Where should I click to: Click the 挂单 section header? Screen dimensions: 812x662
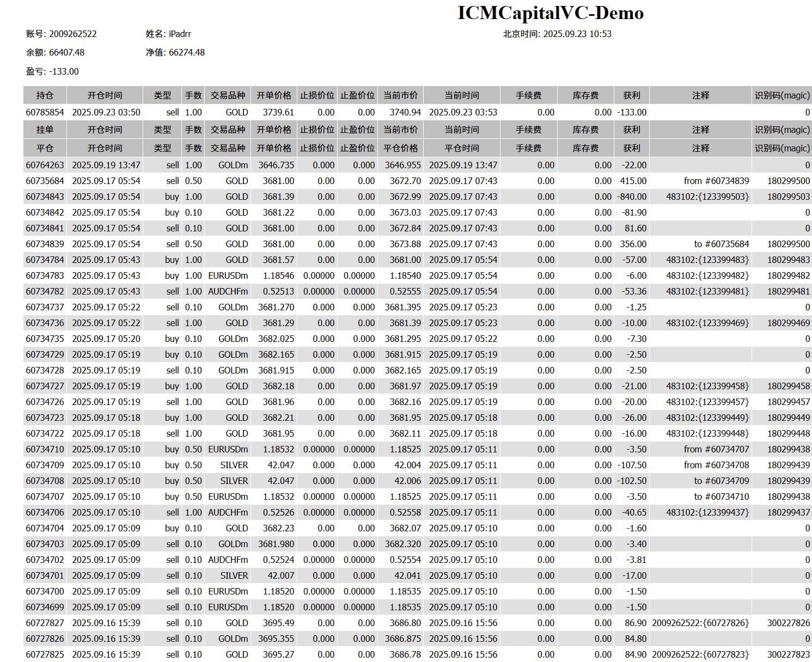coord(45,130)
